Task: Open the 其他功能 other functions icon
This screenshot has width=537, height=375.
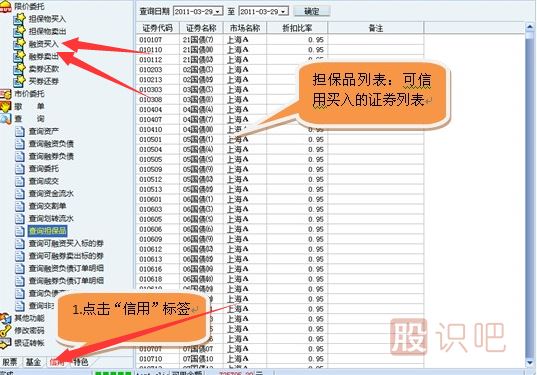Action: [5, 318]
